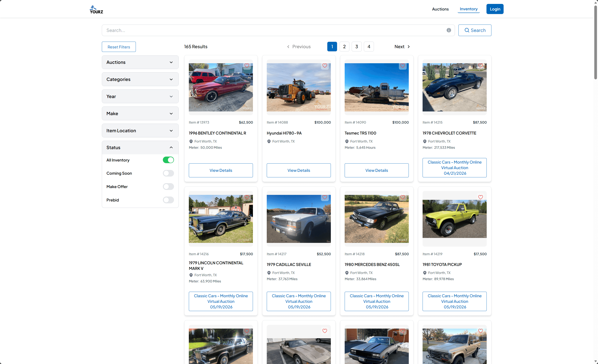Open Lincoln Continental's auction 05/19/2026 link

221,301
